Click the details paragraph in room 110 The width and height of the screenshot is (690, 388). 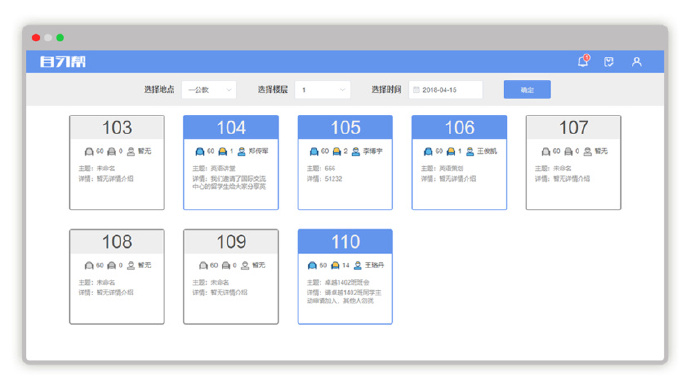(x=344, y=296)
